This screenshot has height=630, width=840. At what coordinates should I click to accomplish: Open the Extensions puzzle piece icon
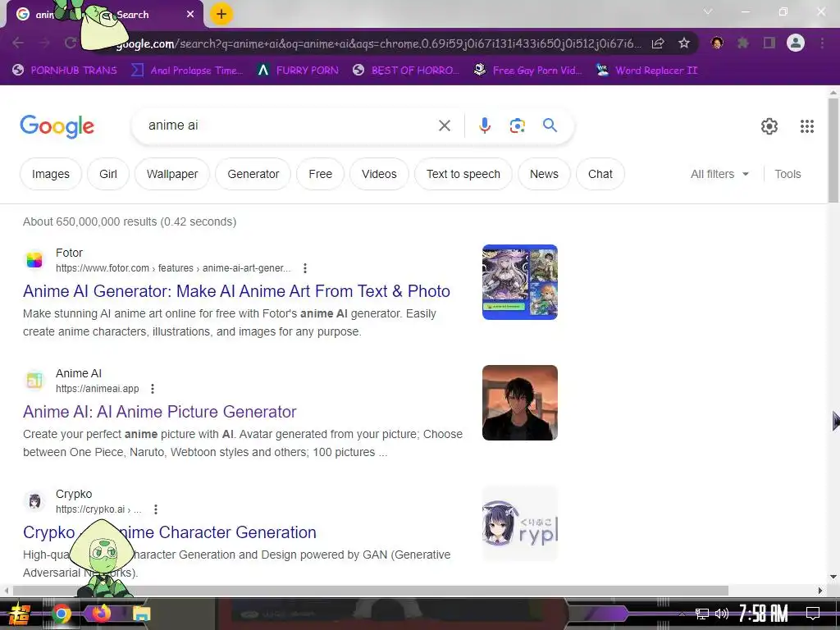click(743, 43)
